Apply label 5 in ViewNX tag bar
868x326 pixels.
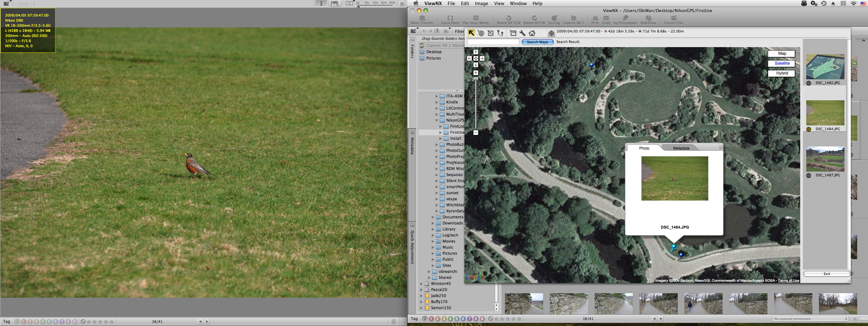click(457, 319)
